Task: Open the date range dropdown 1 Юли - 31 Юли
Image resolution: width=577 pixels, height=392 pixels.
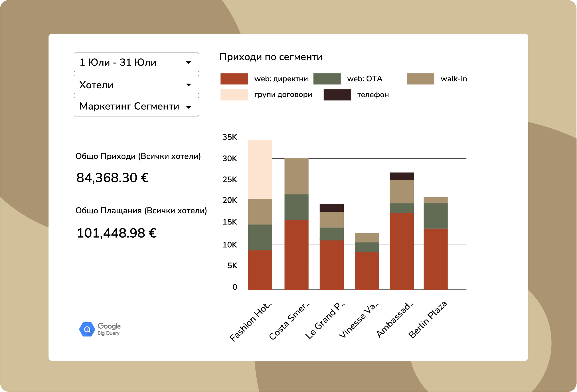Action: pos(136,62)
